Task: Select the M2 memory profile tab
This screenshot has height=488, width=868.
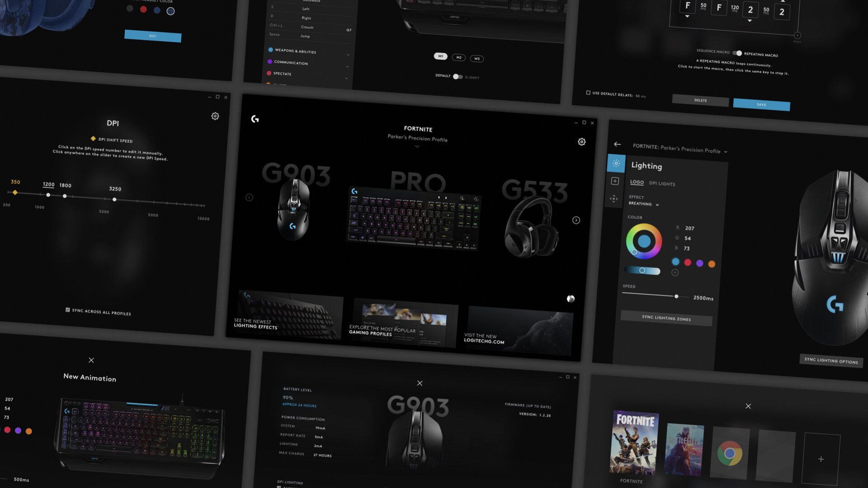Action: [458, 57]
